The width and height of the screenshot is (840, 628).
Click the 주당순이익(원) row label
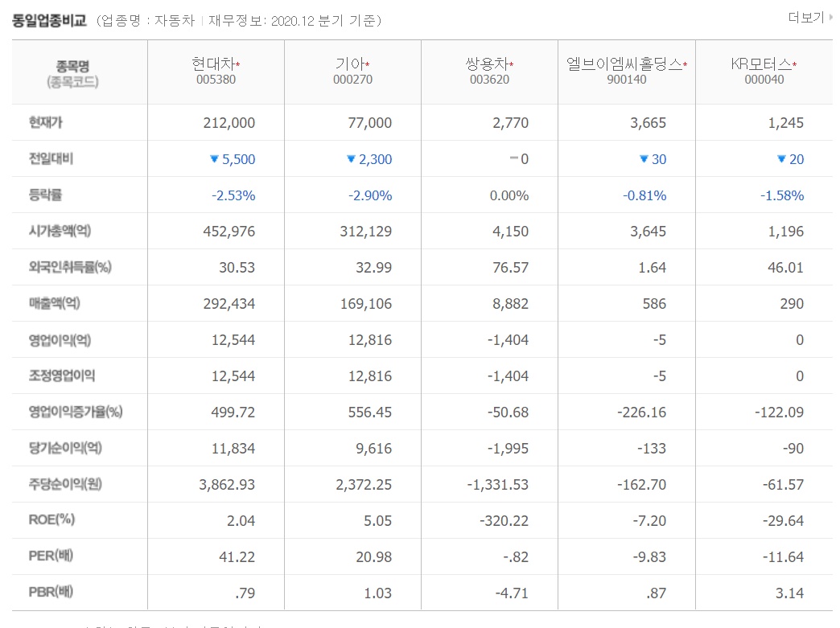(x=65, y=485)
